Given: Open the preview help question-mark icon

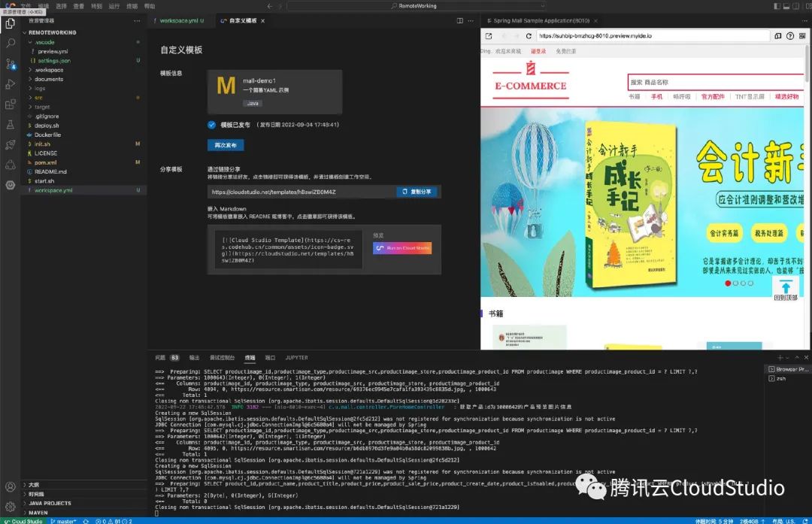Looking at the screenshot, I should [789, 36].
